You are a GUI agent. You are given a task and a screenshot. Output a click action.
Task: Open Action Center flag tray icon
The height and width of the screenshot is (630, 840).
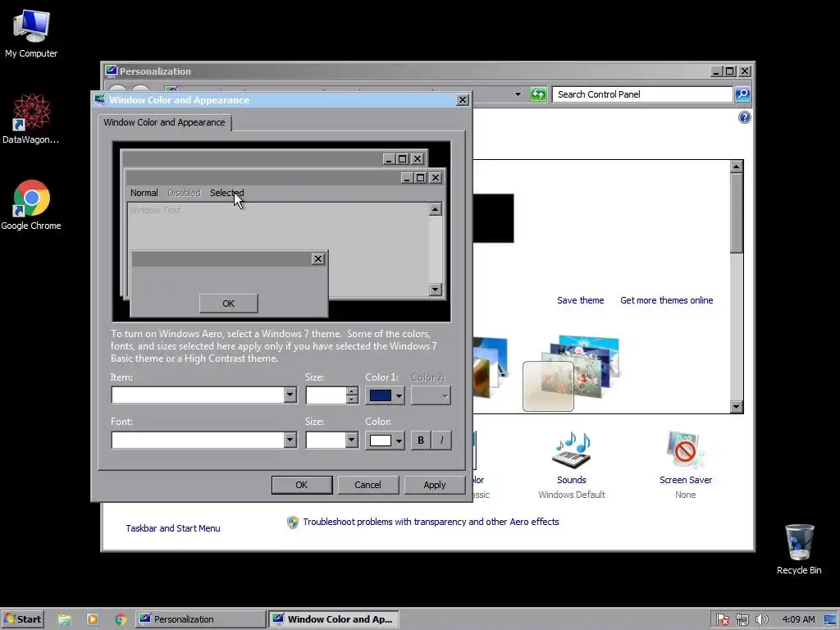[x=722, y=620]
